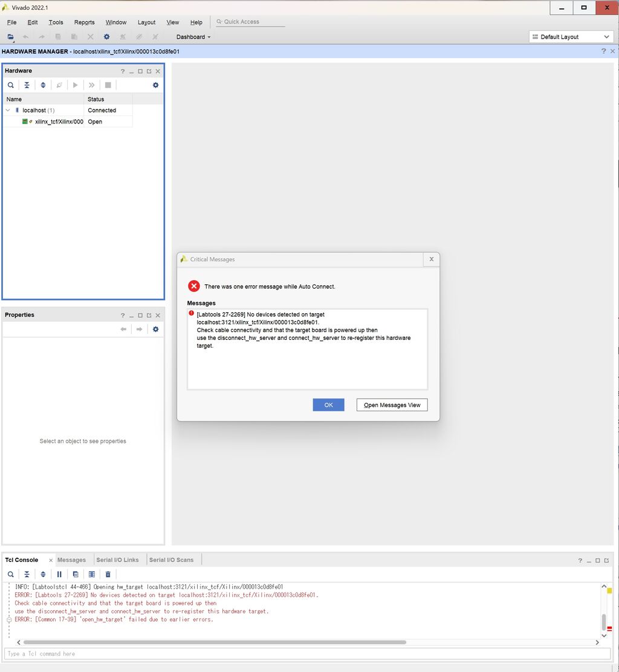Click the Tcl command input field
This screenshot has width=619, height=672.
[307, 654]
